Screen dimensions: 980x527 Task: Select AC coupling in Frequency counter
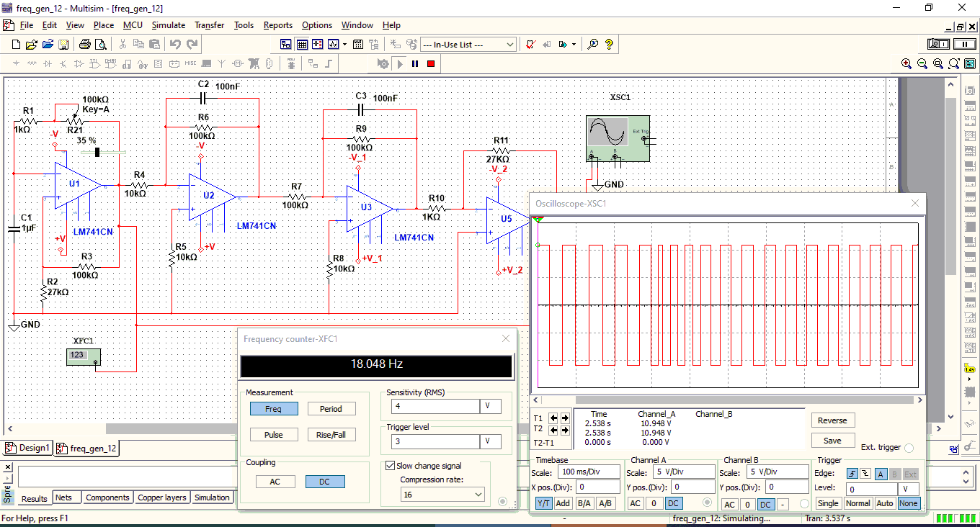click(275, 482)
